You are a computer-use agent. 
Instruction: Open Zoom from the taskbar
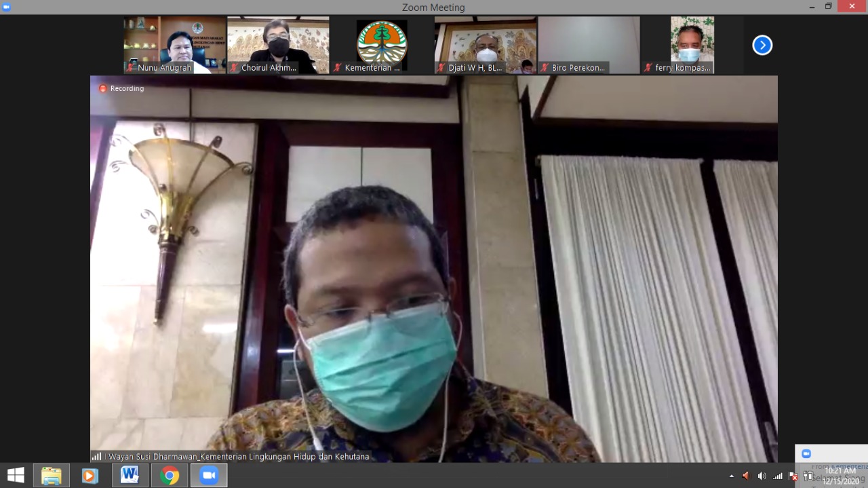tap(209, 475)
